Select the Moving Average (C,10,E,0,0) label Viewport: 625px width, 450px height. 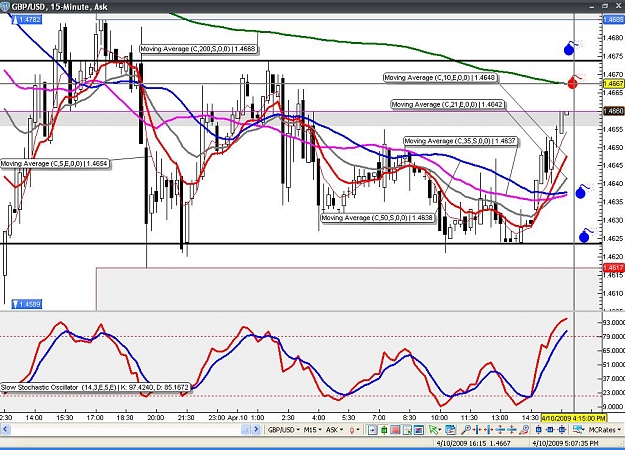pyautogui.click(x=441, y=77)
